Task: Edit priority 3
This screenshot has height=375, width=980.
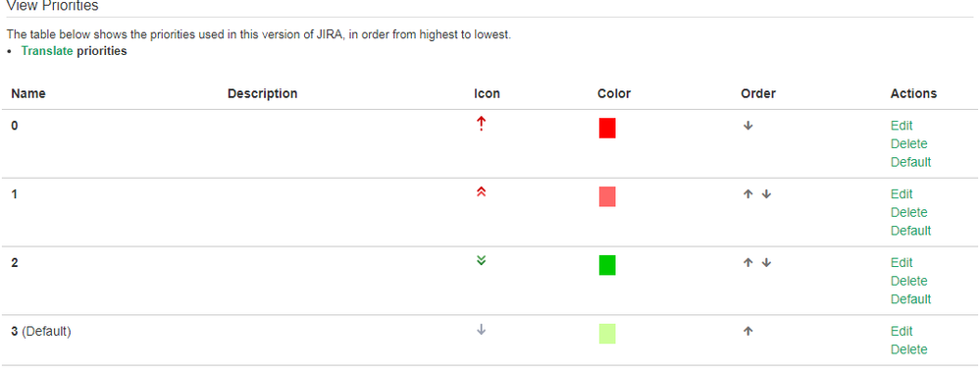Action: click(902, 331)
